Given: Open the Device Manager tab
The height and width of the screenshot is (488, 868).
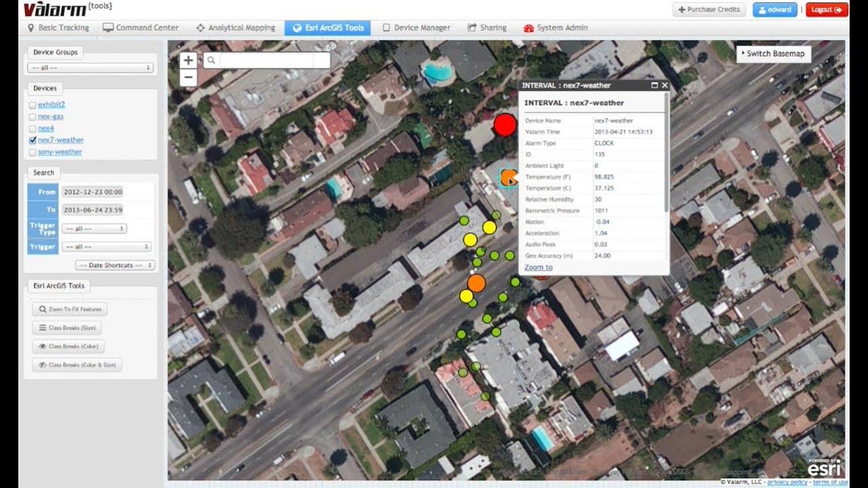Looking at the screenshot, I should 416,28.
